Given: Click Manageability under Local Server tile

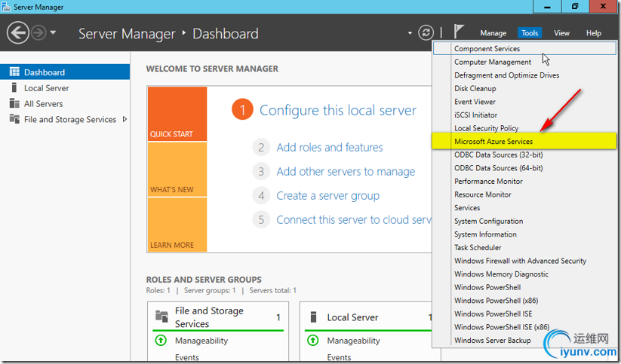Looking at the screenshot, I should (354, 341).
